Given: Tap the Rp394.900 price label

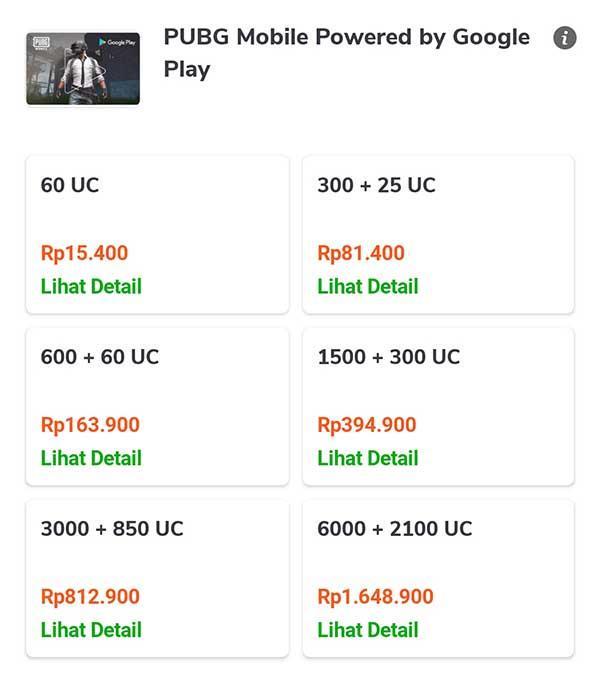Looking at the screenshot, I should pos(367,425).
